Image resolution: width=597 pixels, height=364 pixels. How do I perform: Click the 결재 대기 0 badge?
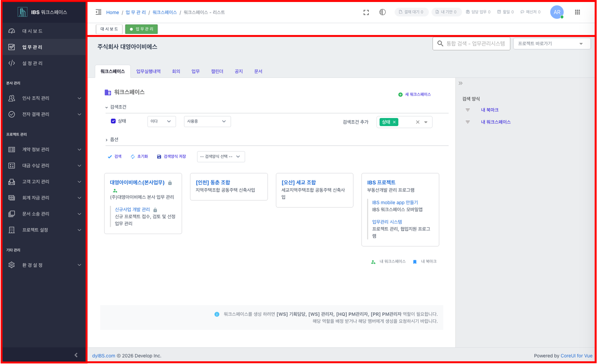411,12
